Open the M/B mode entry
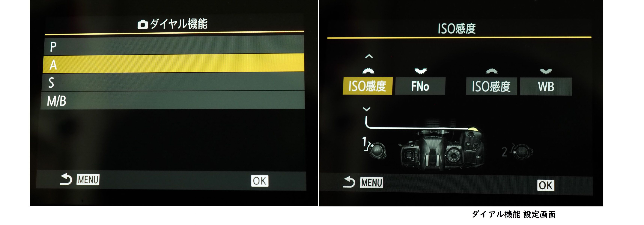The image size is (644, 225). (173, 100)
